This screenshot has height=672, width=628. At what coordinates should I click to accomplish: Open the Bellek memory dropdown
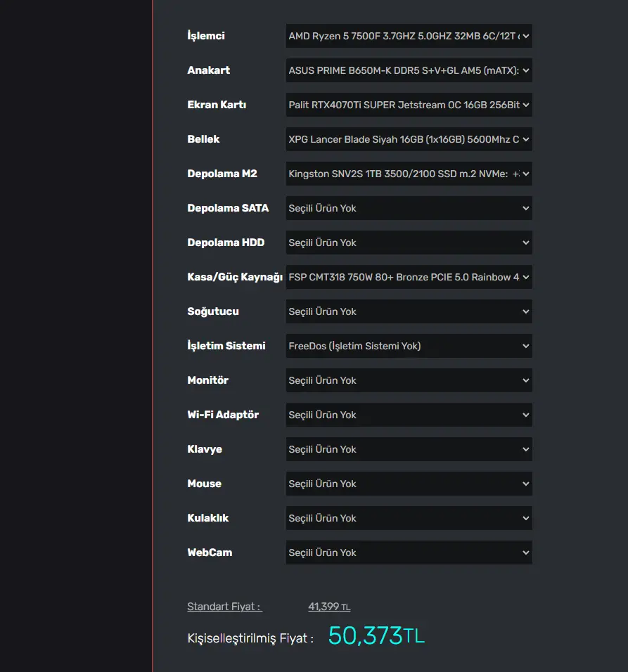[x=409, y=139]
